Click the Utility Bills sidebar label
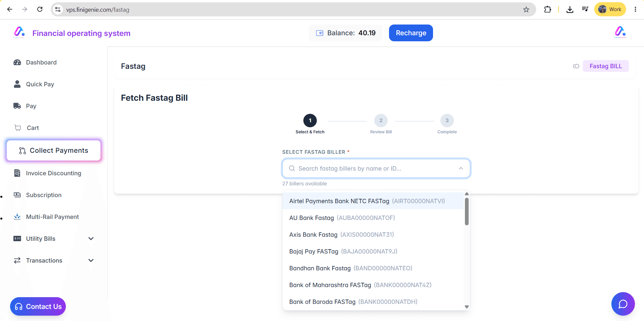 pyautogui.click(x=41, y=239)
